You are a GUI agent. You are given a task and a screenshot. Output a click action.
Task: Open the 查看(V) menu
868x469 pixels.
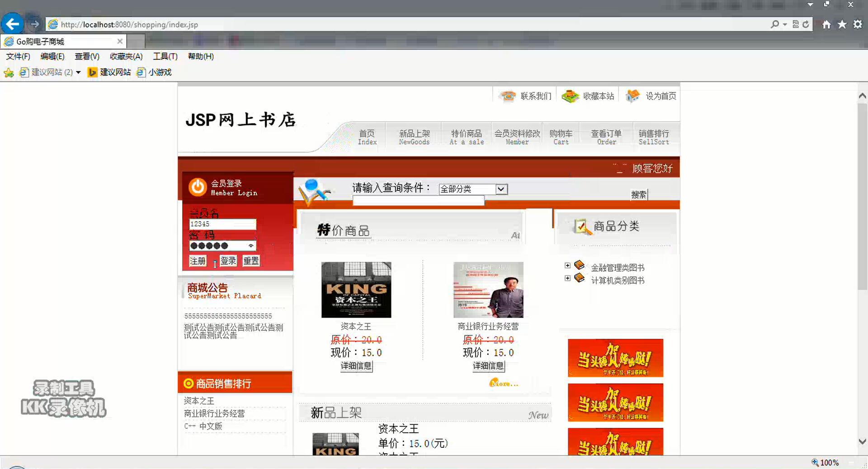coord(87,57)
